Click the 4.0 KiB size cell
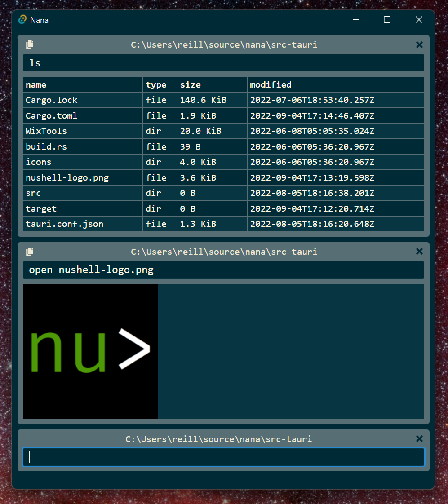This screenshot has width=448, height=504. pyautogui.click(x=212, y=162)
